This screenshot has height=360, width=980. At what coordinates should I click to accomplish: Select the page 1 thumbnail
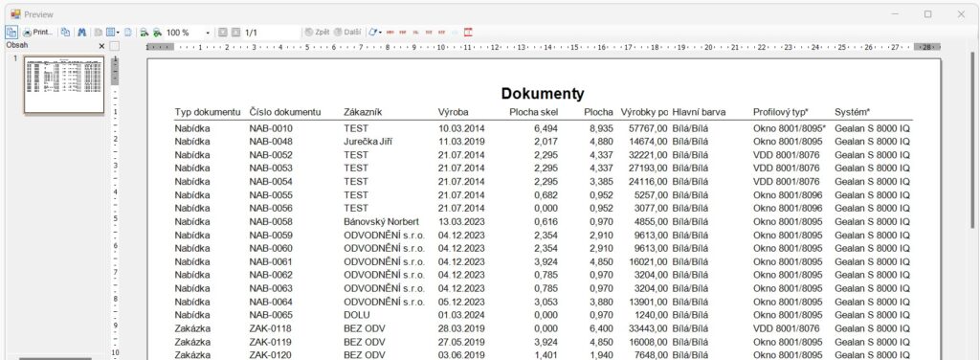point(64,84)
